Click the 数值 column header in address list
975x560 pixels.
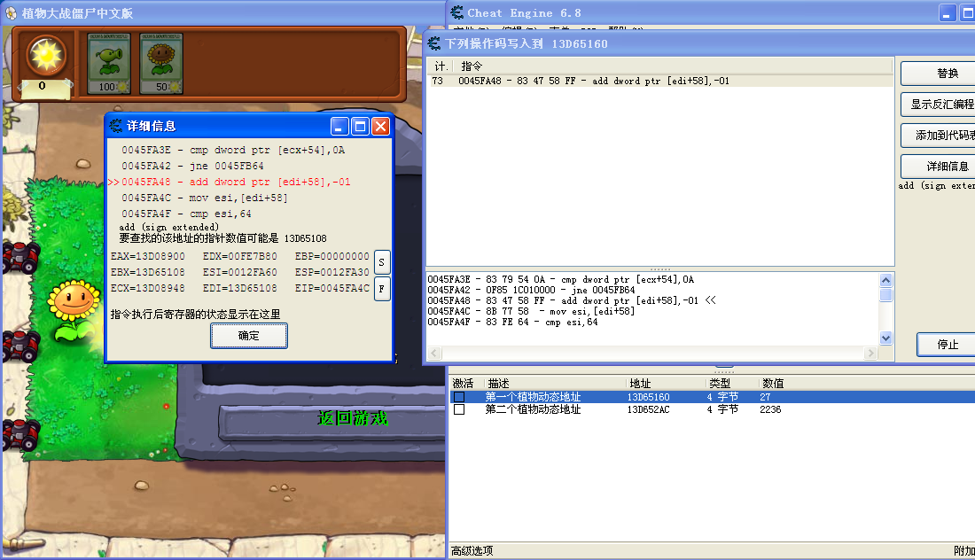coord(773,384)
